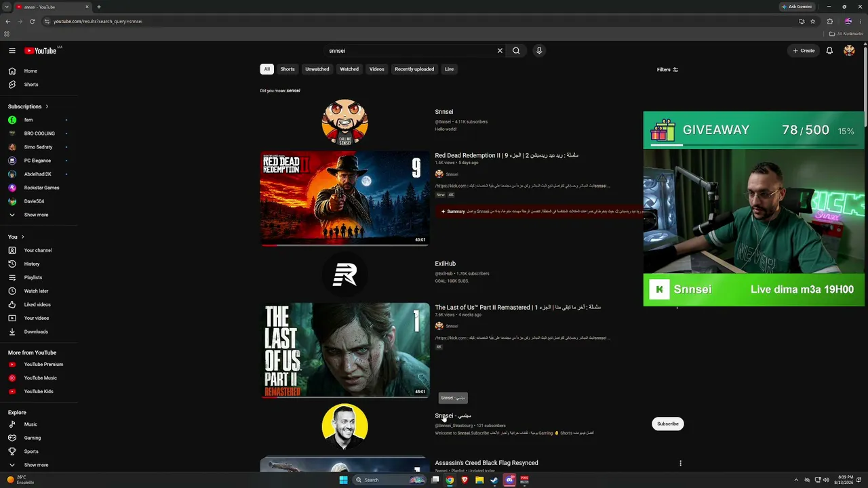868x488 pixels.
Task: Open the YouTube guide hamburger menu
Action: pos(12,51)
